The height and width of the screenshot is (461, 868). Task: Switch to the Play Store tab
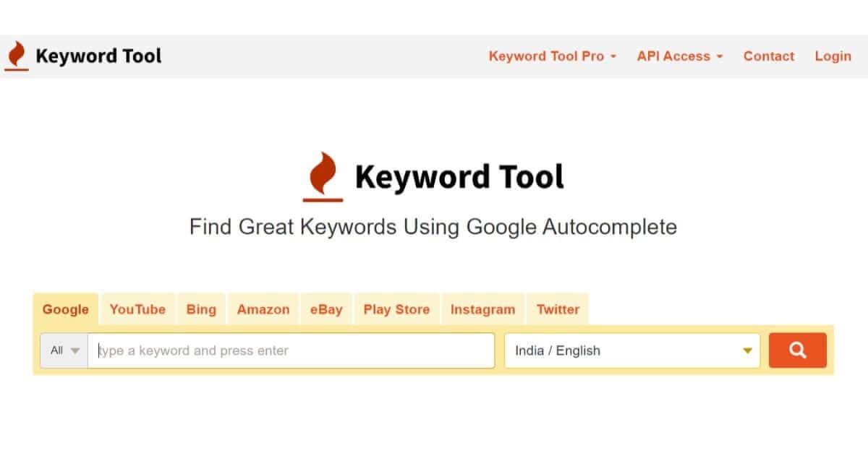pyautogui.click(x=396, y=309)
